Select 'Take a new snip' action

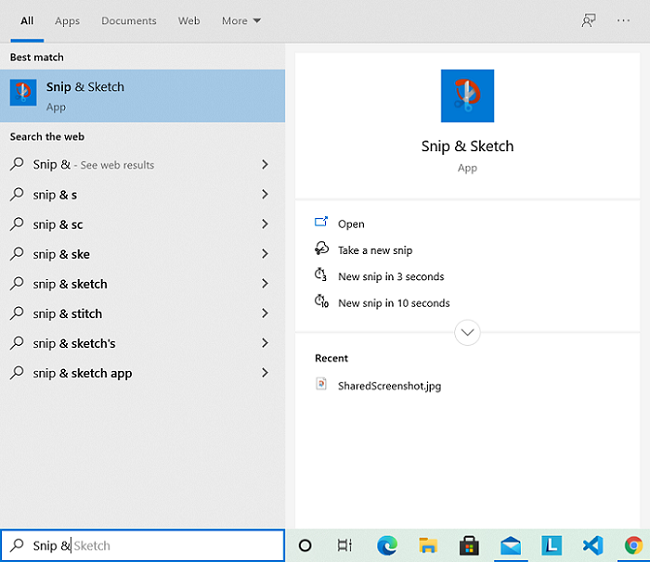tap(375, 250)
